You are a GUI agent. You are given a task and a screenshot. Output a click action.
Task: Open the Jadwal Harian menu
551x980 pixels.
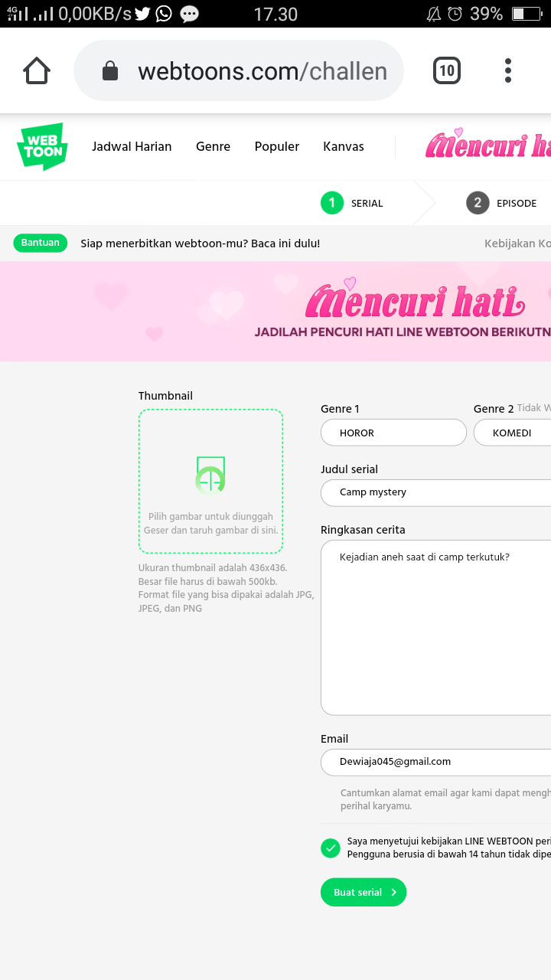pyautogui.click(x=132, y=146)
